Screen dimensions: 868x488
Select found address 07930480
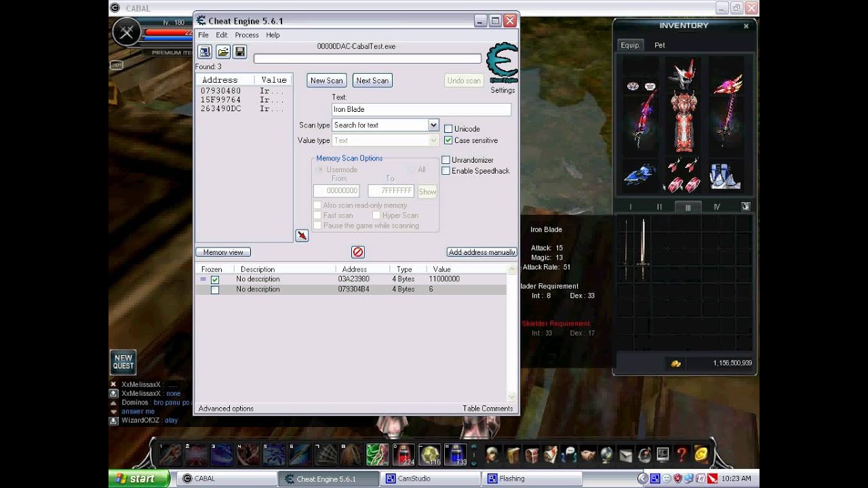pyautogui.click(x=220, y=91)
